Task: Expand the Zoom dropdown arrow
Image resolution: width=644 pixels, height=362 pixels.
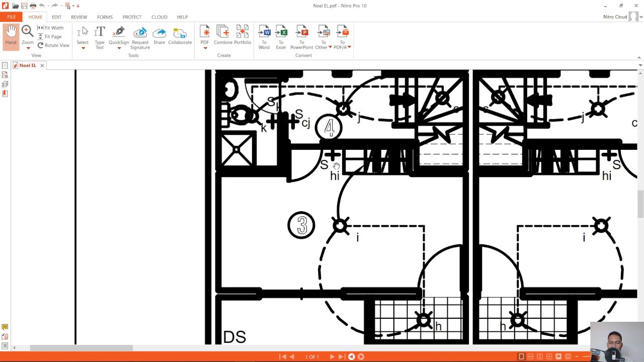Action: click(x=28, y=48)
